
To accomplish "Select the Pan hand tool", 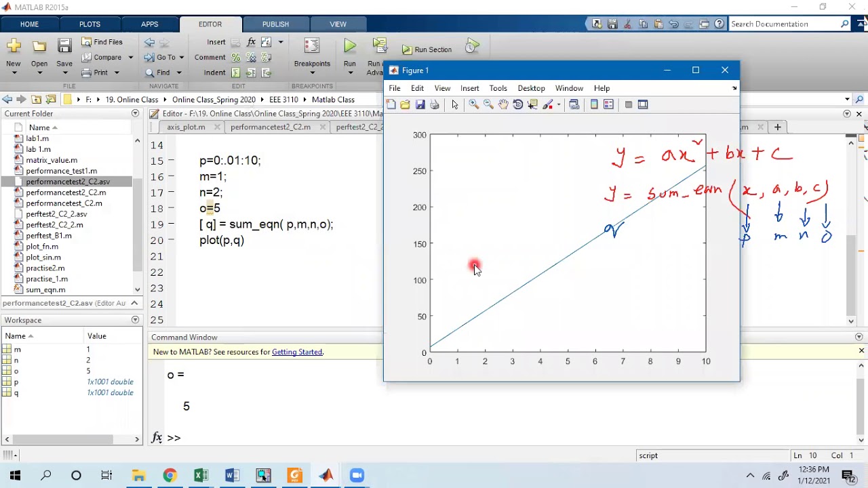I will pos(503,104).
